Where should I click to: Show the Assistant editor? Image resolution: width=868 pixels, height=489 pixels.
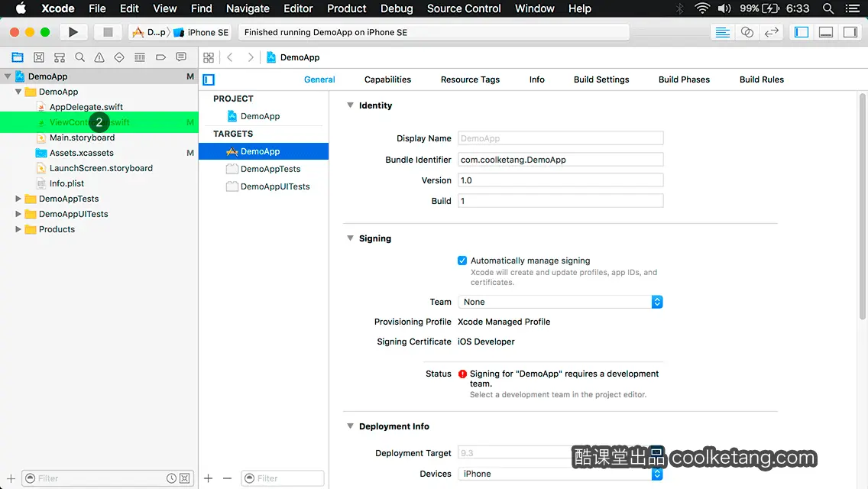[x=747, y=32]
